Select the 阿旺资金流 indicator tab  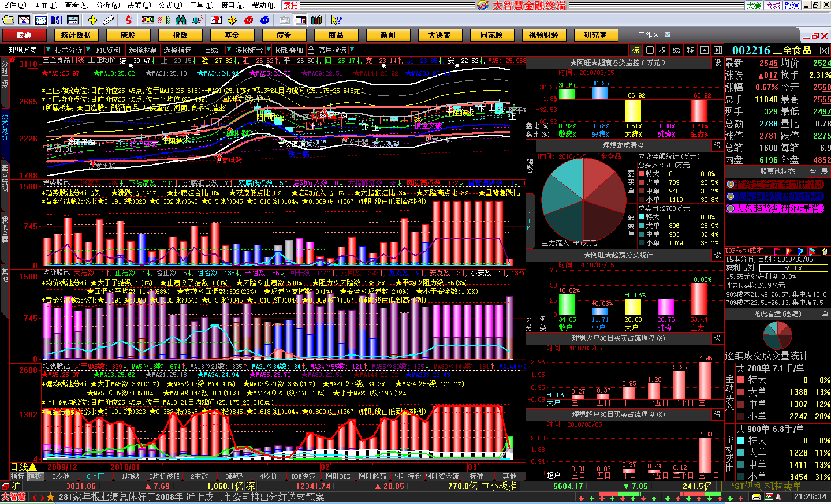[442, 476]
